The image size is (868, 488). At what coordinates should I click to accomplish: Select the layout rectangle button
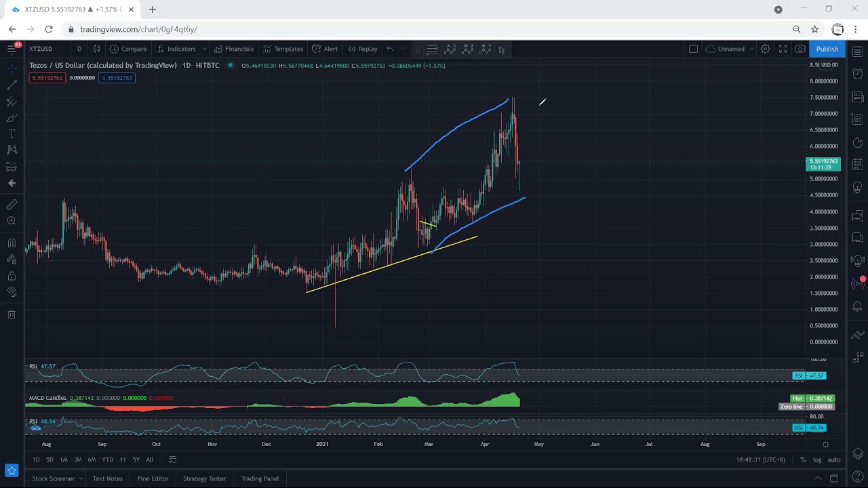tap(693, 49)
